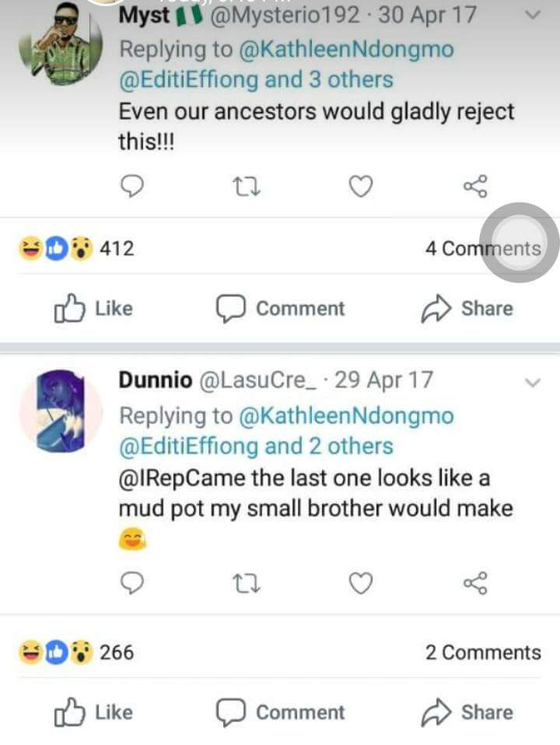This screenshot has height=745, width=560.
Task: View reactions list showing 412
Action: [x=76, y=249]
